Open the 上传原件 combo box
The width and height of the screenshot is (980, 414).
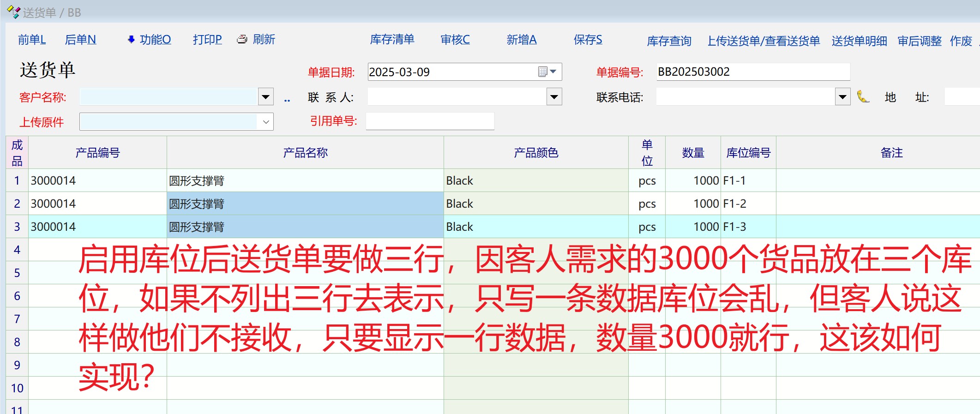pyautogui.click(x=265, y=122)
